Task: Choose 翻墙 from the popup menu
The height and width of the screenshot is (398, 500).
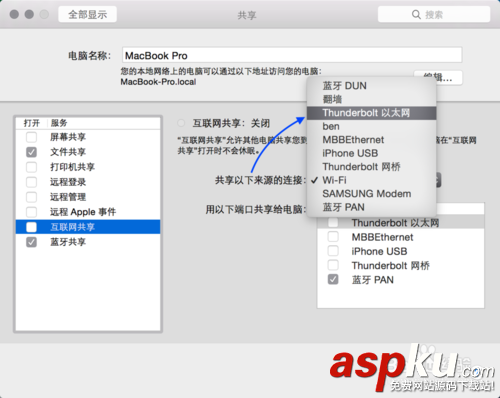Action: point(371,99)
